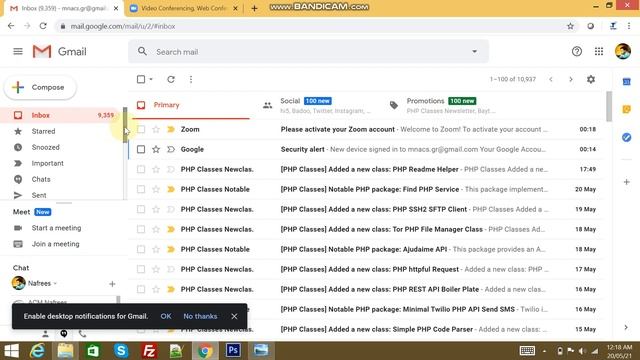This screenshot has width=640, height=360.
Task: Click No thanks on the notifications prompt
Action: [x=200, y=316]
